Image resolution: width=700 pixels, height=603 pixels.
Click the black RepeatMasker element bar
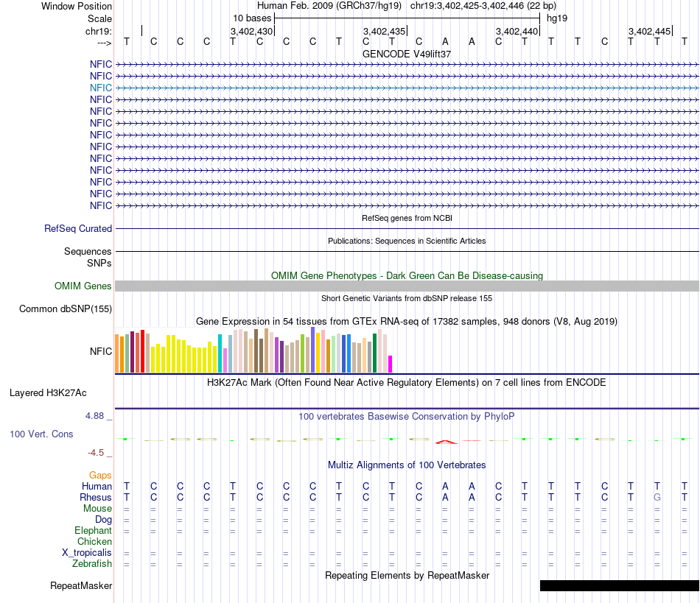click(620, 585)
